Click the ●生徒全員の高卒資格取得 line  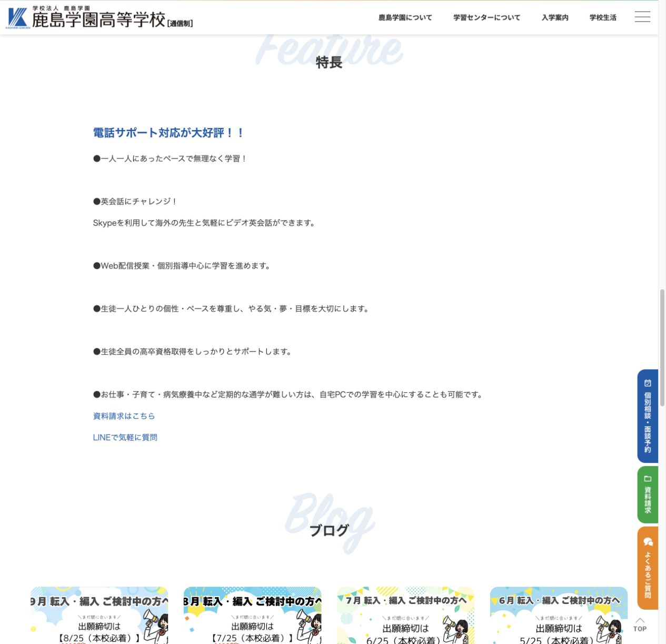tap(193, 352)
